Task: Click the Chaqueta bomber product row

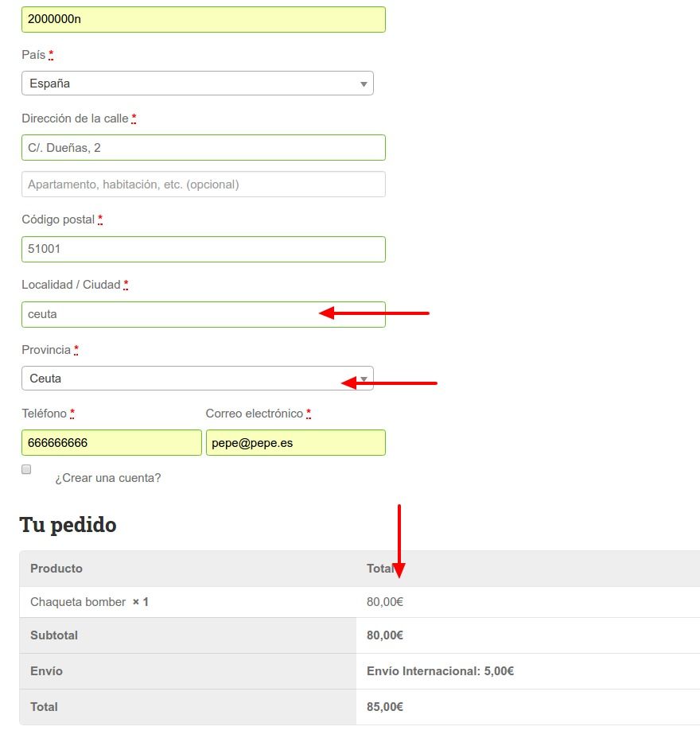Action: [x=360, y=602]
